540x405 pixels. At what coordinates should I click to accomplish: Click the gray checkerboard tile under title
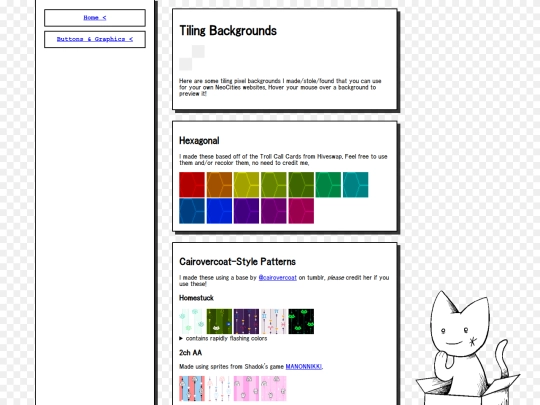(192, 58)
